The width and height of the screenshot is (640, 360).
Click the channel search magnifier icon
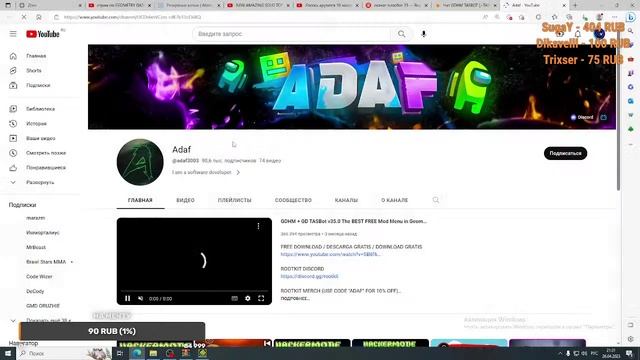pyautogui.click(x=436, y=200)
